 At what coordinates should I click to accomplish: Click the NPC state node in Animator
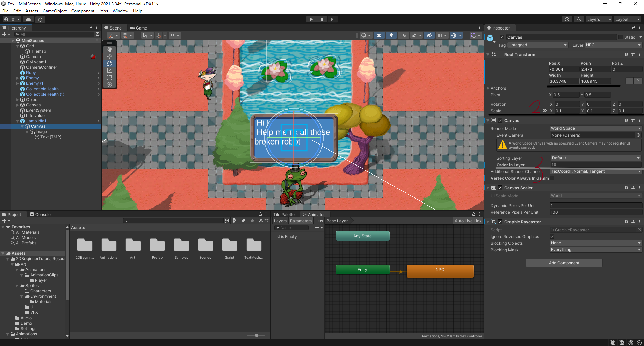pyautogui.click(x=440, y=270)
